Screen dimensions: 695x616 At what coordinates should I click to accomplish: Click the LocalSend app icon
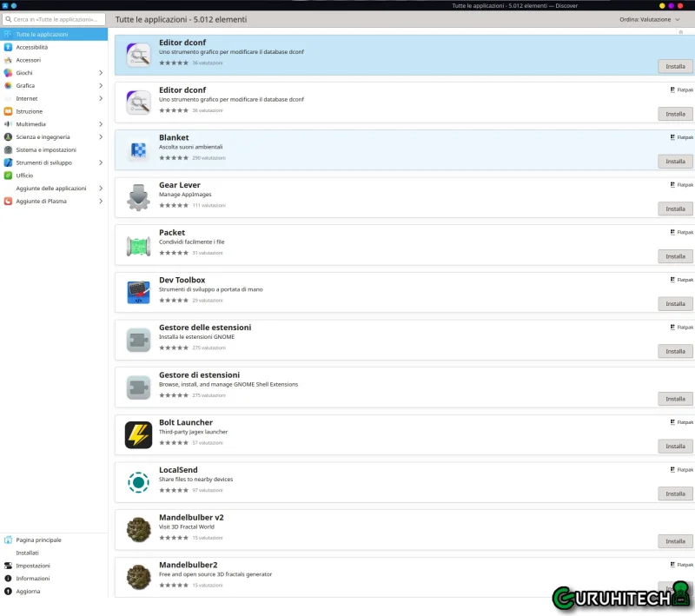[138, 482]
